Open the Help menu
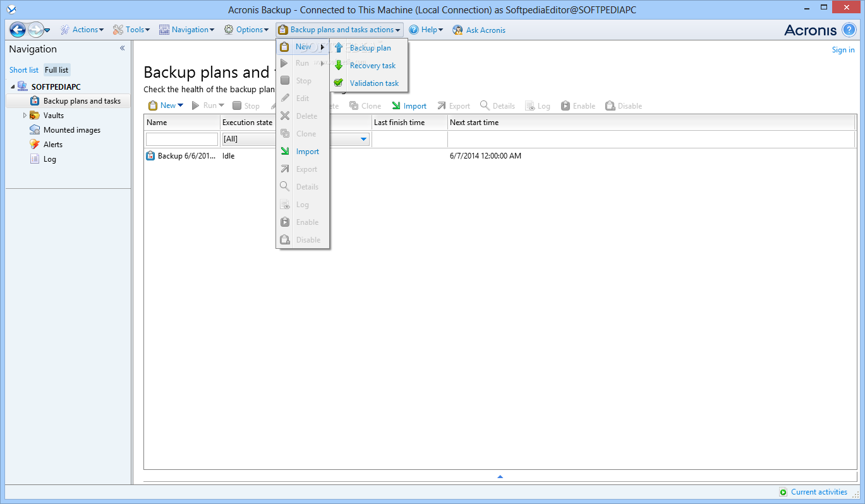This screenshot has height=504, width=865. [x=426, y=30]
